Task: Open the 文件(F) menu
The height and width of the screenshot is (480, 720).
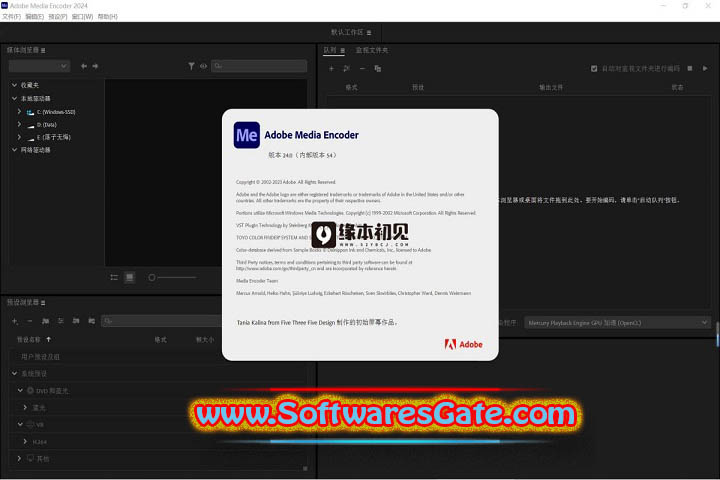Action: tap(11, 17)
